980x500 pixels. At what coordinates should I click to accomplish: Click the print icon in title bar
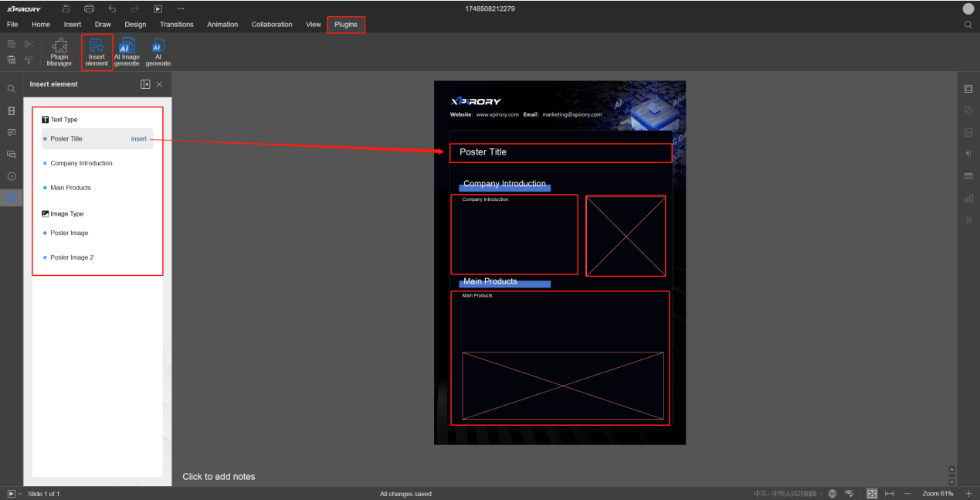click(89, 9)
